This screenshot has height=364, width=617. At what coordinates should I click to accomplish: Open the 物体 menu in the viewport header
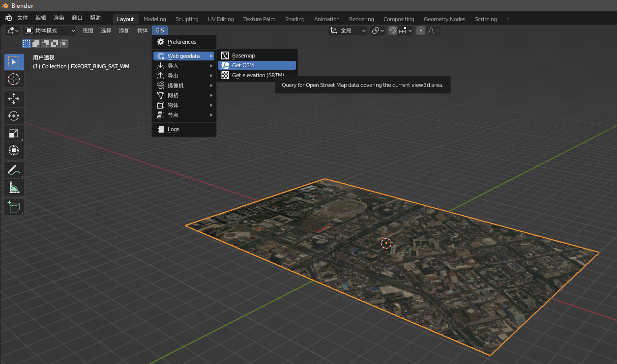click(x=143, y=30)
